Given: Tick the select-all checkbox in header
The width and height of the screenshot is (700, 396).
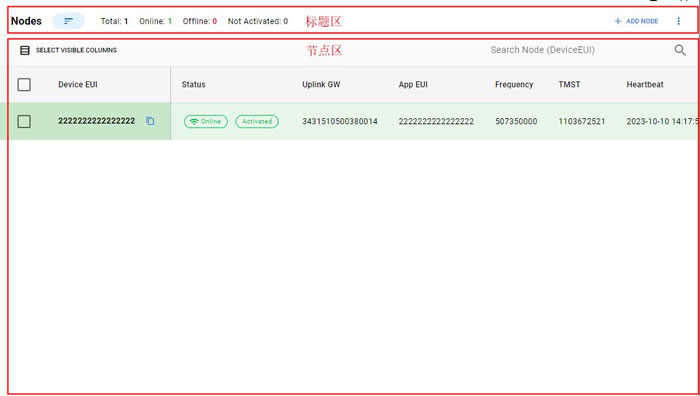Looking at the screenshot, I should [24, 84].
